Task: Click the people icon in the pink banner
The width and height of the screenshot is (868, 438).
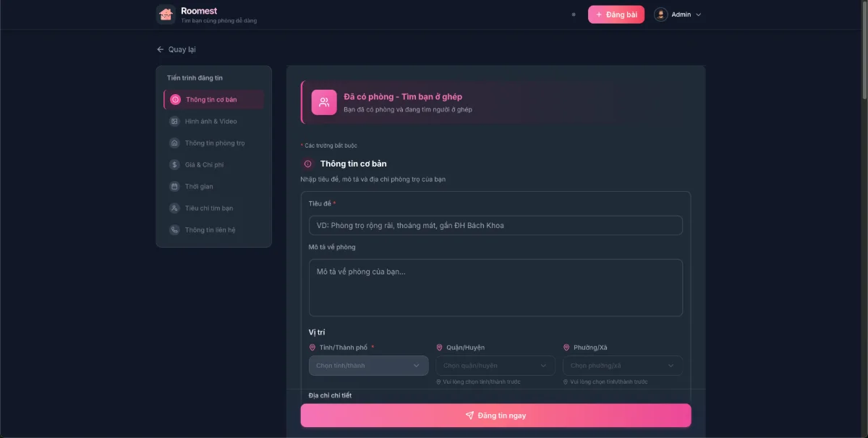Action: coord(323,102)
